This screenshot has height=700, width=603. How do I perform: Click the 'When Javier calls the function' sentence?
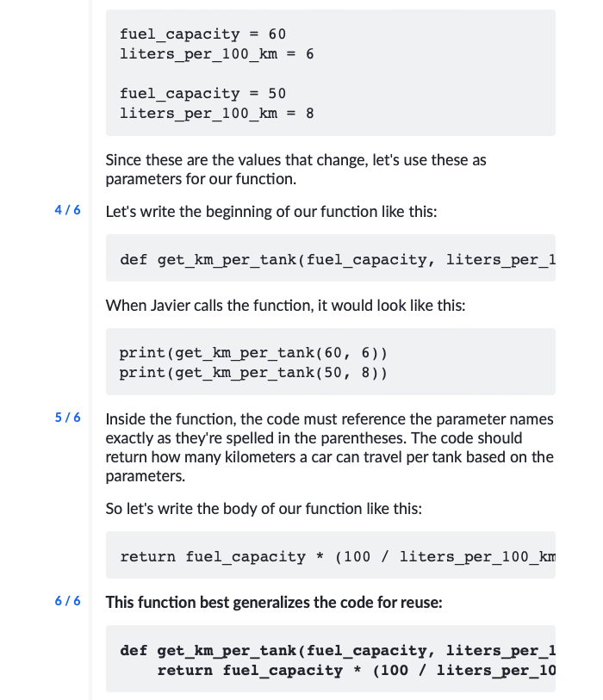click(x=285, y=306)
